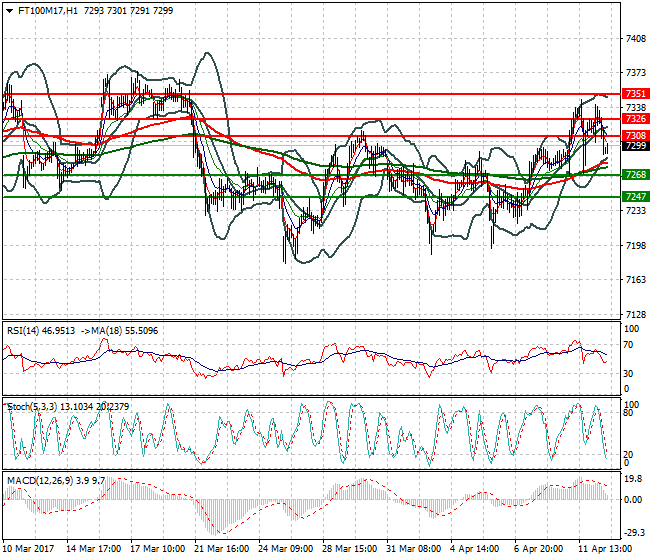Click the MACD scale value 19.8
This screenshot has height=560, width=660.
click(x=633, y=479)
